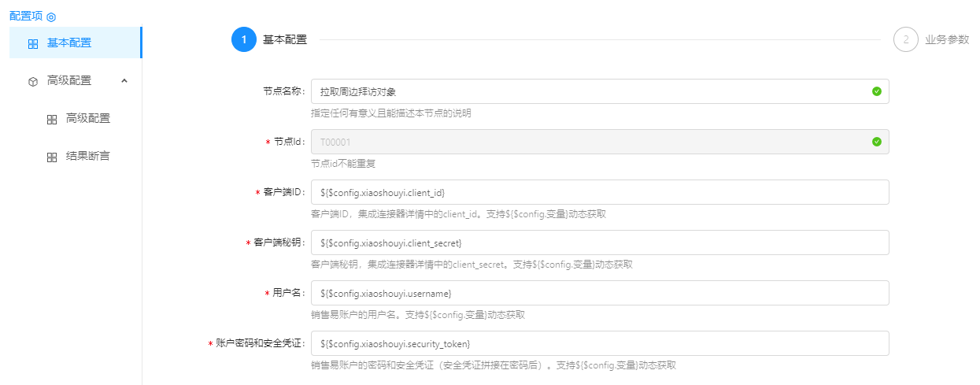Collapse the 高级配置 group chevron

(124, 80)
